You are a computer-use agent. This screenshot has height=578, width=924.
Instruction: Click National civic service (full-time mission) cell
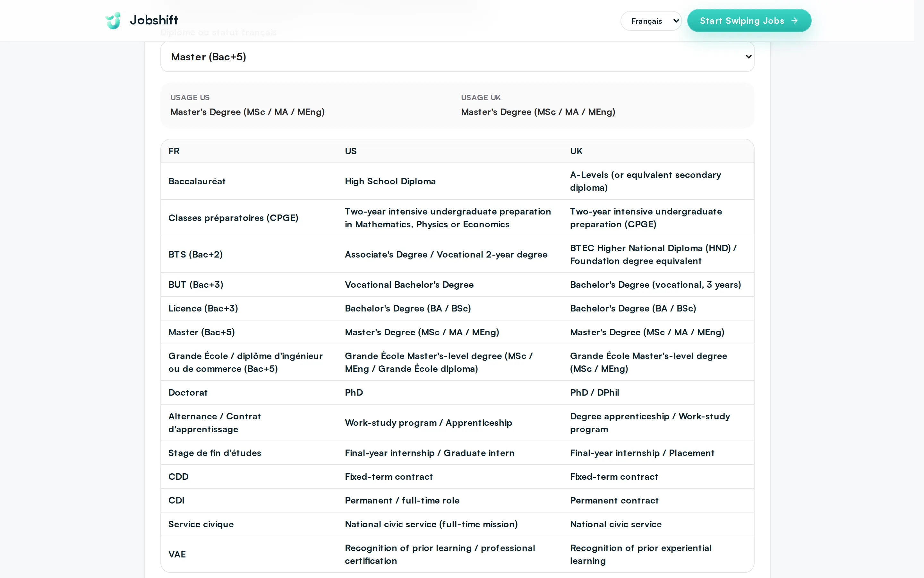tap(431, 524)
